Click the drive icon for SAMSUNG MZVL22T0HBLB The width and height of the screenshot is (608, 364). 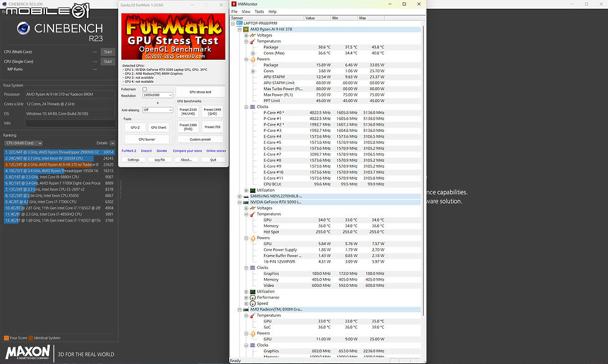tap(246, 196)
